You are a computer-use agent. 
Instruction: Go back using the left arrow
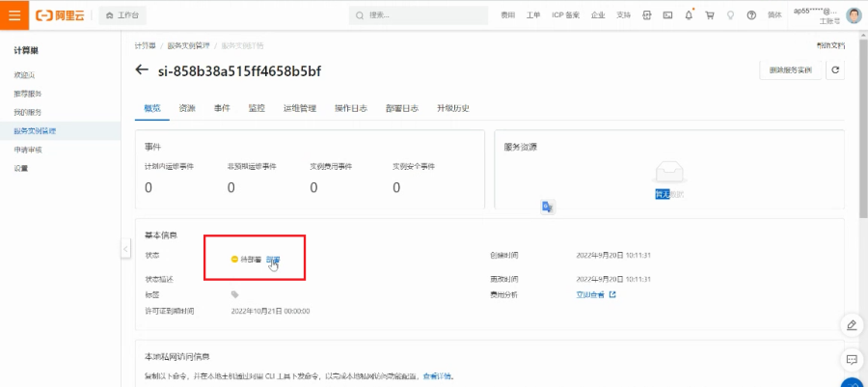[143, 69]
